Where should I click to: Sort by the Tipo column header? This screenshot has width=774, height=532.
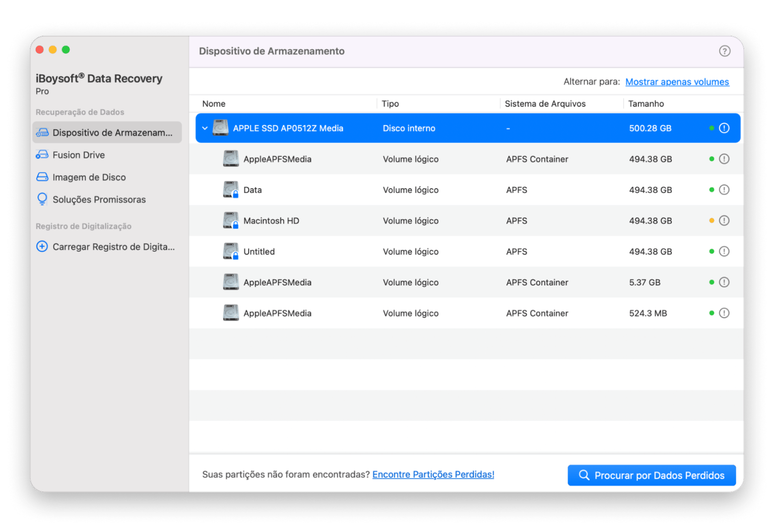[390, 104]
